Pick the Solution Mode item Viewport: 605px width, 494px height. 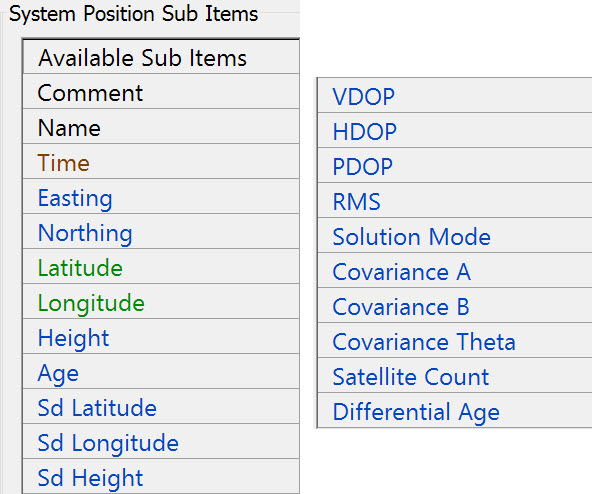pos(412,237)
